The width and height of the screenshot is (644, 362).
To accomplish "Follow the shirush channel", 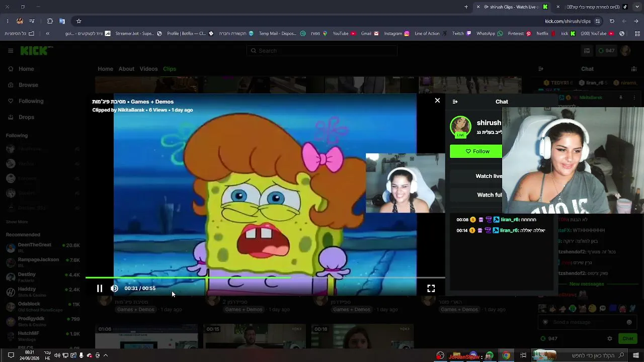I will click(x=476, y=151).
